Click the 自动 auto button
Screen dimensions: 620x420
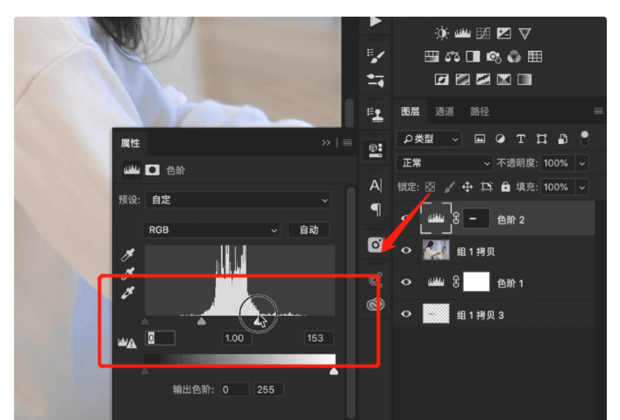(x=309, y=230)
